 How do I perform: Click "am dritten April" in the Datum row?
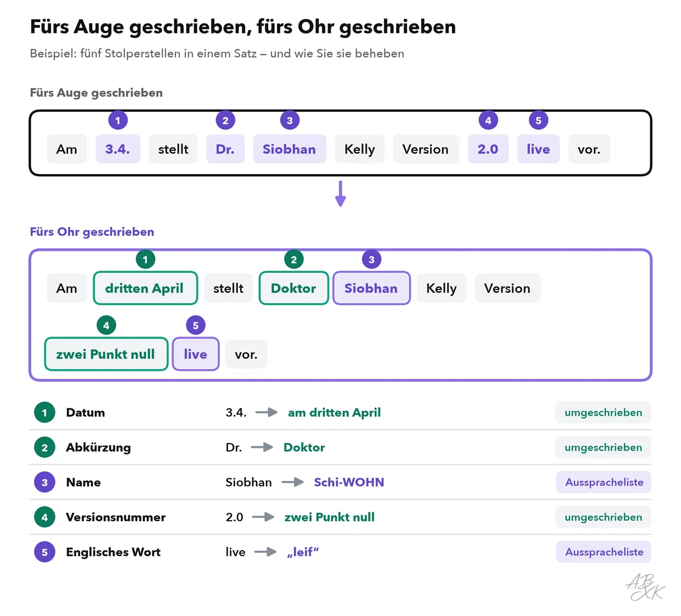click(334, 412)
